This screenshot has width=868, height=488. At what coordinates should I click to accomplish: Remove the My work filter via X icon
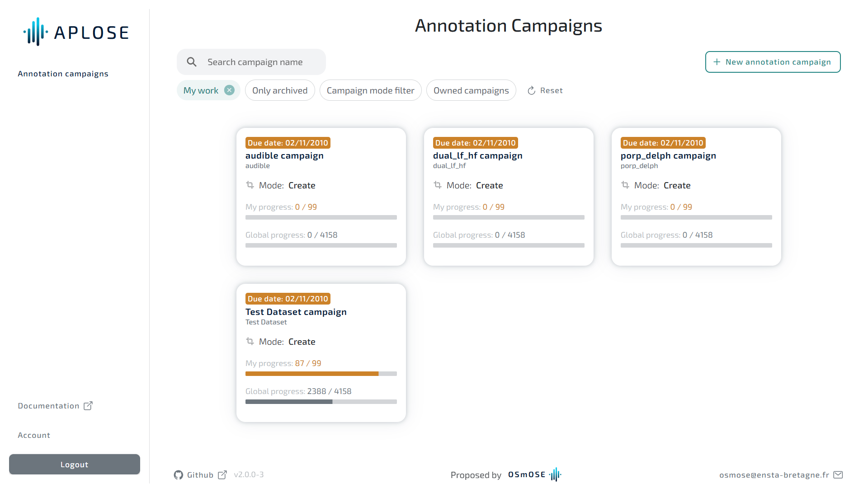click(x=230, y=90)
